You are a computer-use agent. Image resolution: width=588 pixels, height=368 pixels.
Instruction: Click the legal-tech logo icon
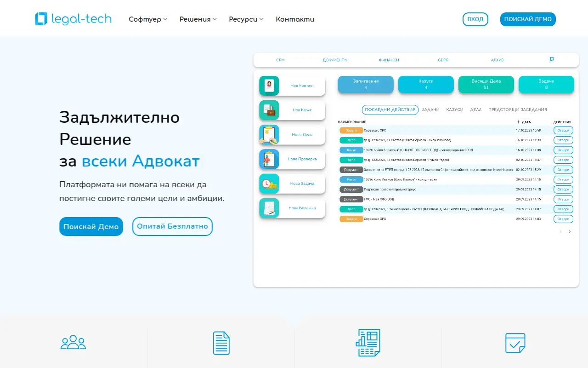(41, 19)
